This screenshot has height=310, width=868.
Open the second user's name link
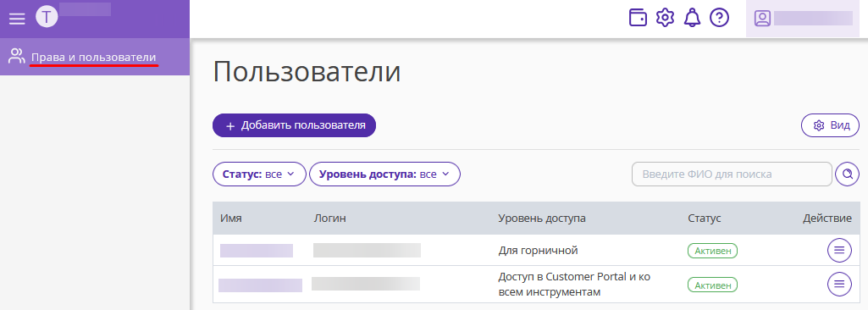pos(260,285)
